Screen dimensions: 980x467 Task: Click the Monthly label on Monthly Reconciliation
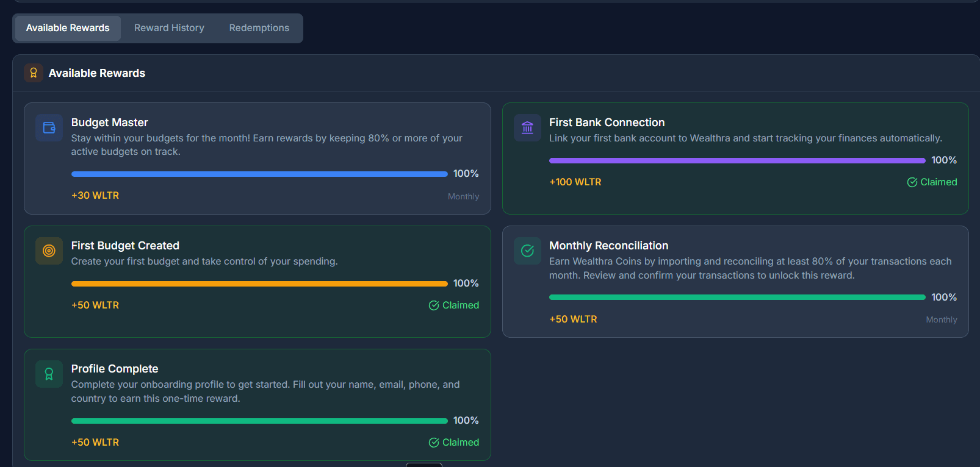pyautogui.click(x=942, y=319)
